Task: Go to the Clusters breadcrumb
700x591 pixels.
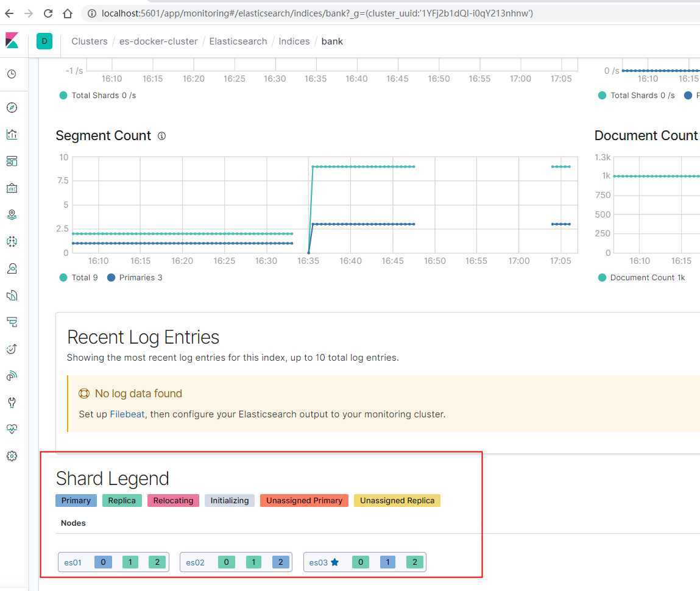Action: click(90, 41)
